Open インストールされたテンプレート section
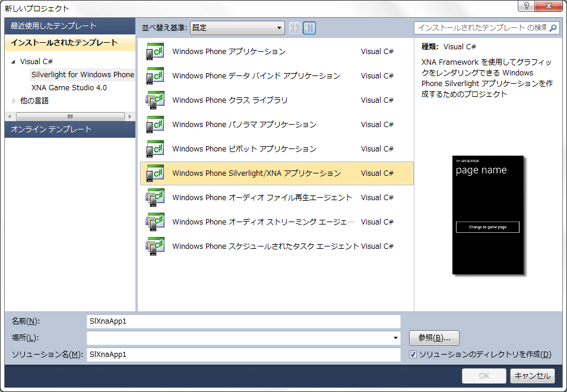Viewport: 567px width, 392px height. click(70, 43)
